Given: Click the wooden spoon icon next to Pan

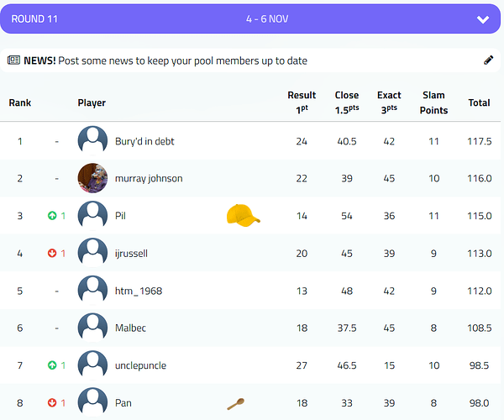Looking at the screenshot, I should 236,403.
